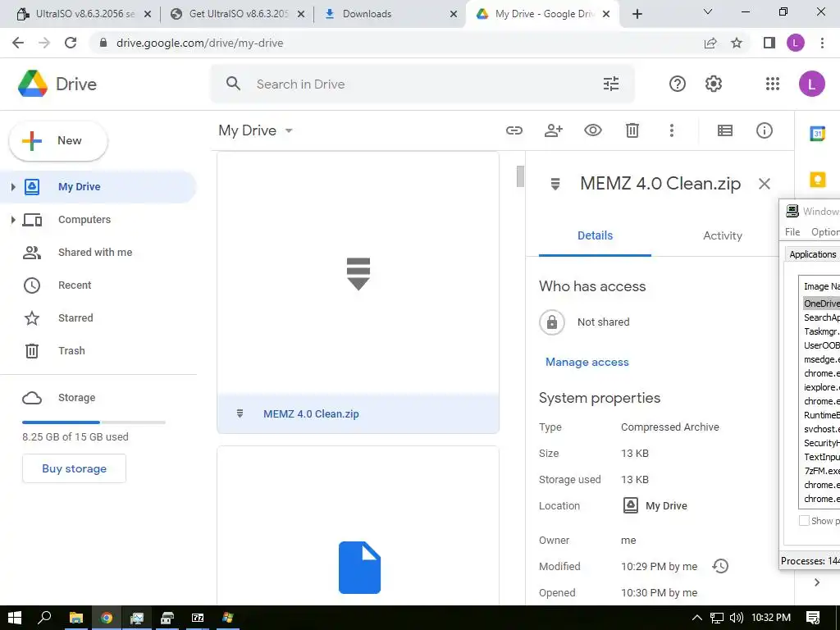Toggle the browser side panel icon
Screen dimensions: 840x630
(x=769, y=43)
